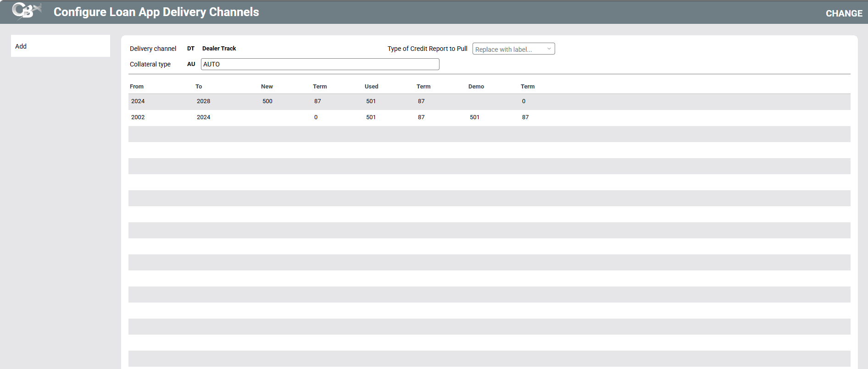
Task: Open Type of Credit Report dropdown
Action: point(508,49)
